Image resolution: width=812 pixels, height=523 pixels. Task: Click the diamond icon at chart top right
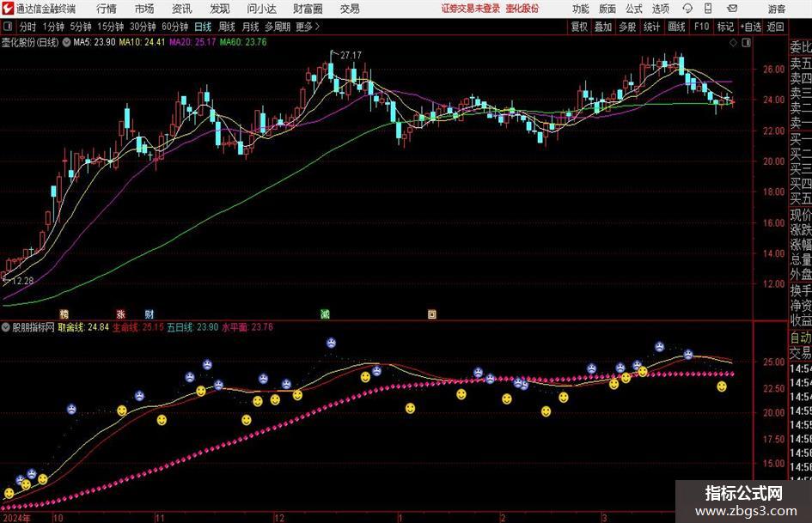click(x=733, y=43)
